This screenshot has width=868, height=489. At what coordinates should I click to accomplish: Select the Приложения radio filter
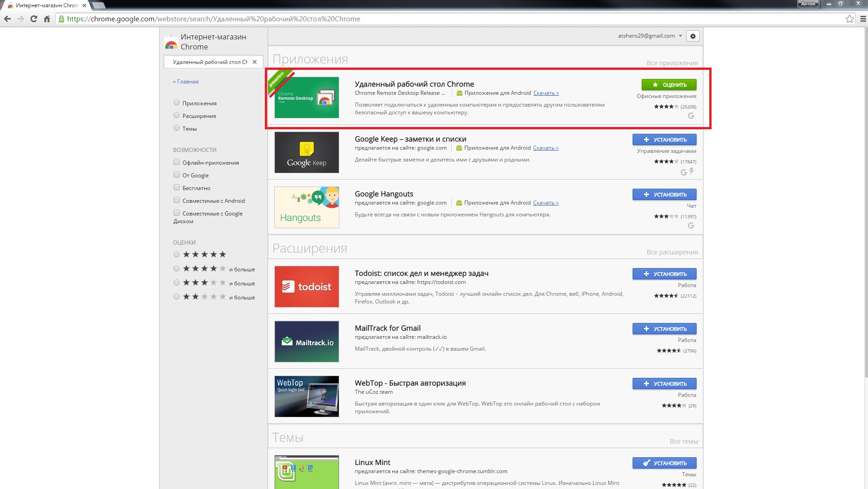(x=176, y=103)
